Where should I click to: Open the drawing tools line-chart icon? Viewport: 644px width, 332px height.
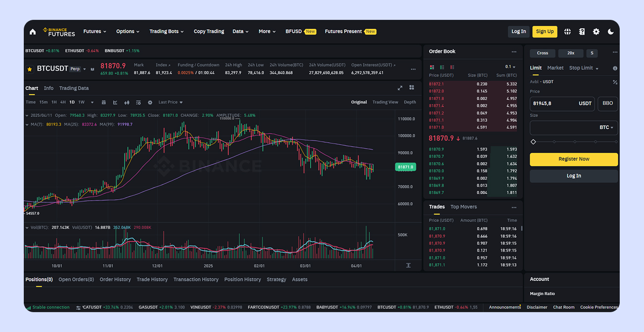click(115, 103)
